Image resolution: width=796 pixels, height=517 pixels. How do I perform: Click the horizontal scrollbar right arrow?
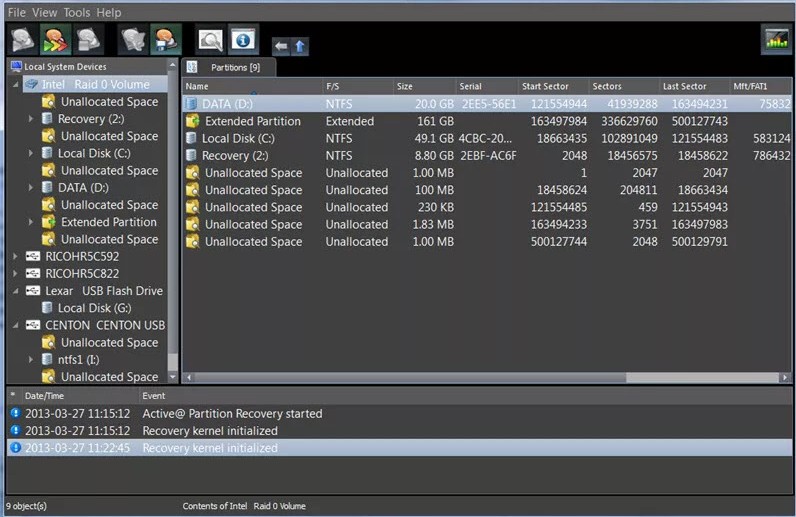pos(785,377)
